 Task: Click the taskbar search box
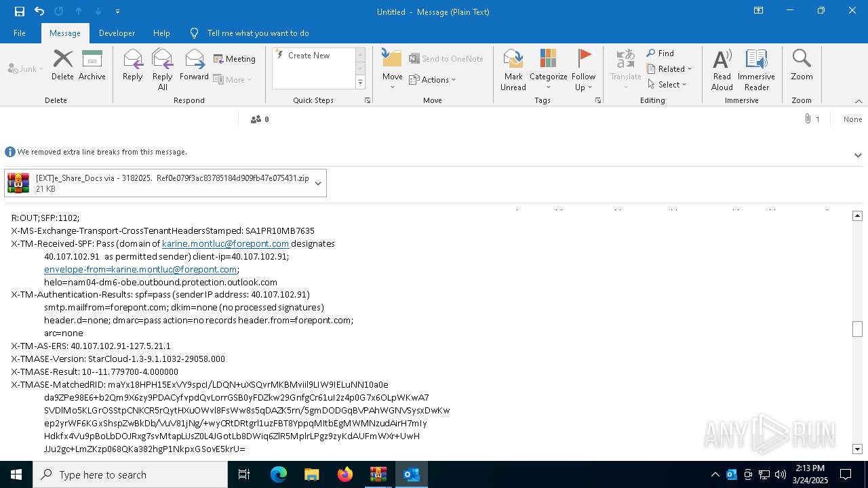pos(130,474)
